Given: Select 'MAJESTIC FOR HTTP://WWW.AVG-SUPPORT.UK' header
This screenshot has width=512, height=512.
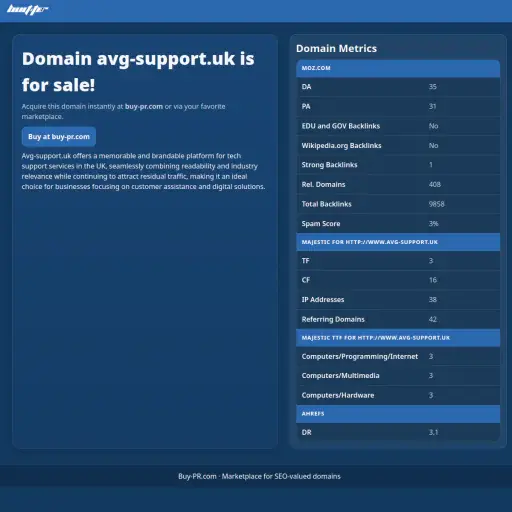Looking at the screenshot, I should tap(398, 242).
